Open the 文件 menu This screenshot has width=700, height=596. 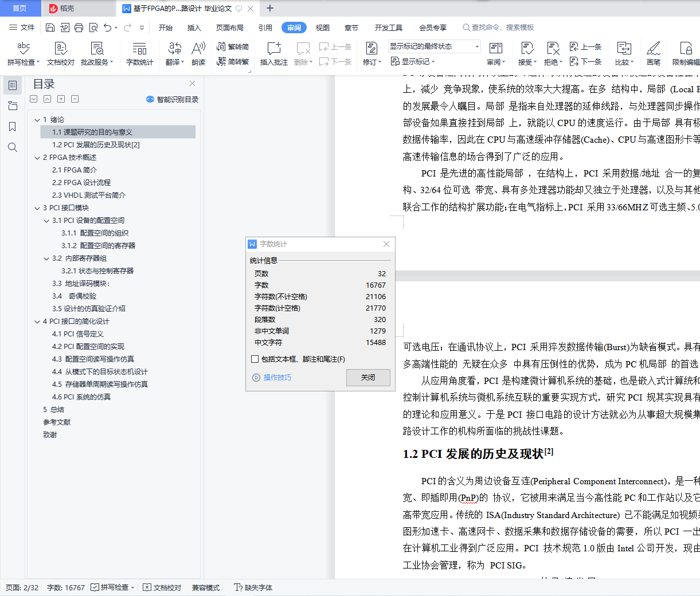point(22,28)
